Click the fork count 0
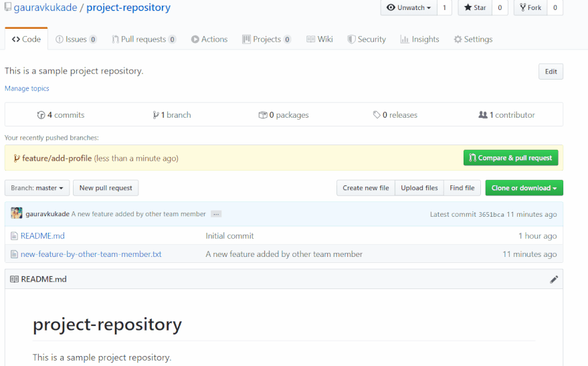This screenshot has width=588, height=366. tap(555, 7)
